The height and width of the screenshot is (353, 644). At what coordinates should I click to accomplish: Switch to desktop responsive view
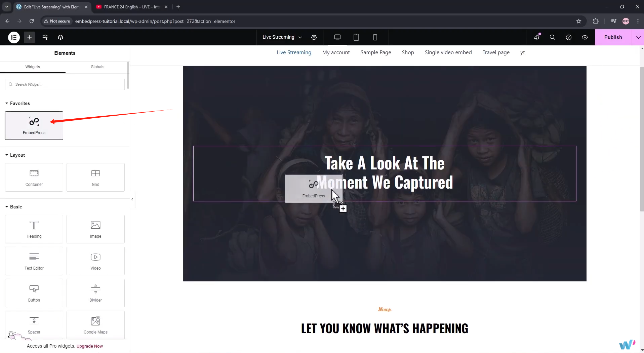coord(337,37)
